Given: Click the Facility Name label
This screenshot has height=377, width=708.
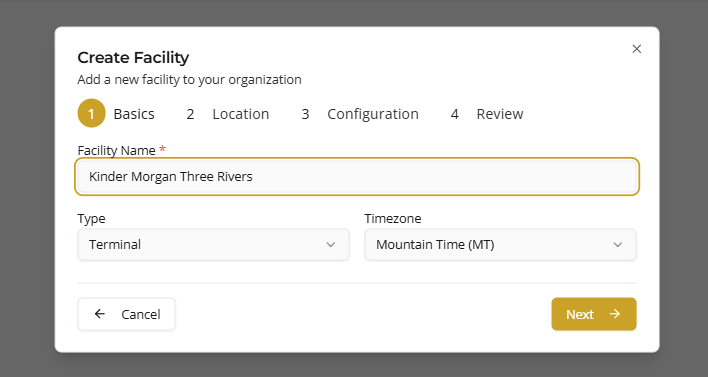Looking at the screenshot, I should (116, 150).
